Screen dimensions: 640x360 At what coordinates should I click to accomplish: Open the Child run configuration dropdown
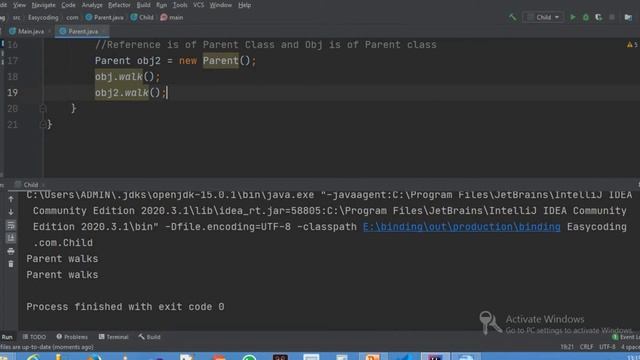coord(543,17)
